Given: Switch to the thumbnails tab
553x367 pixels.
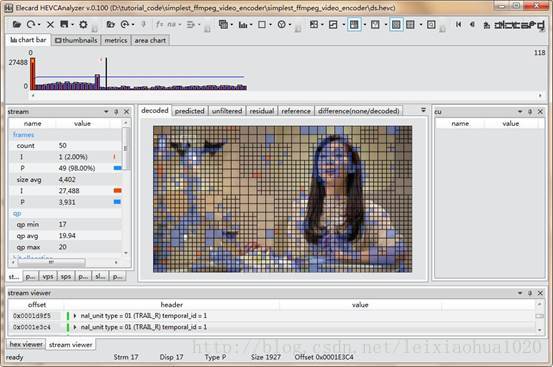Looking at the screenshot, I should point(76,40).
